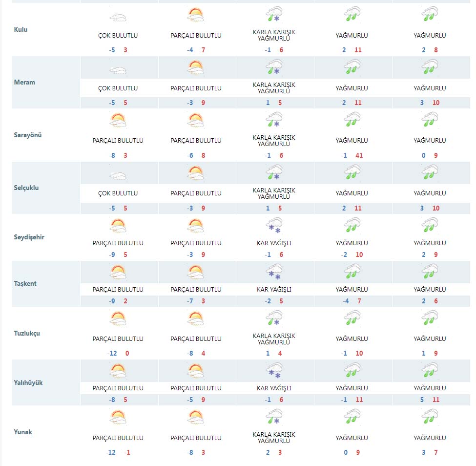
Task: Click the Kulu very cloudy weather icon
Action: coord(118,18)
